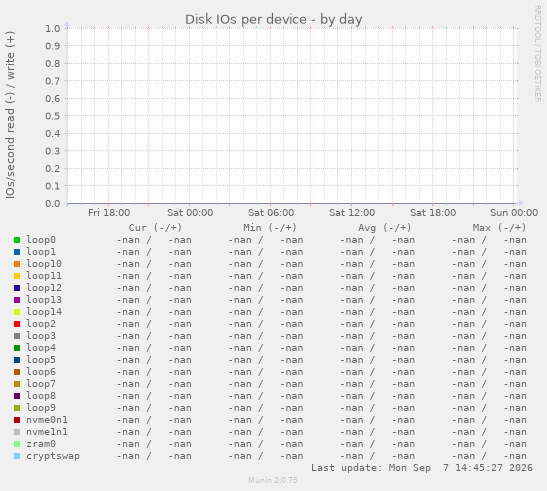
Task: Click the IOs/second read/write axis title
Action: pyautogui.click(x=10, y=115)
